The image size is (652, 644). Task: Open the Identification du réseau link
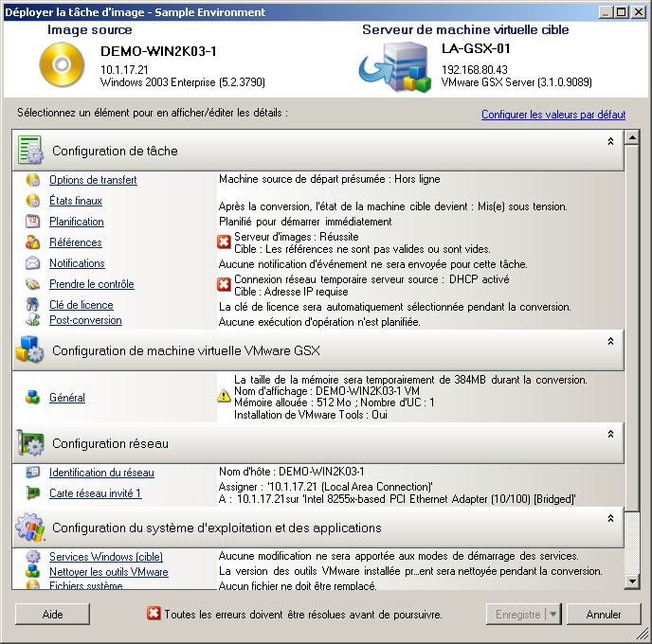point(102,473)
